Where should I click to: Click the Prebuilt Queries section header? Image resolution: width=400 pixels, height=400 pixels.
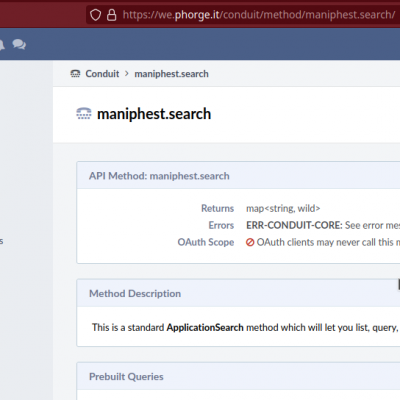click(x=126, y=377)
